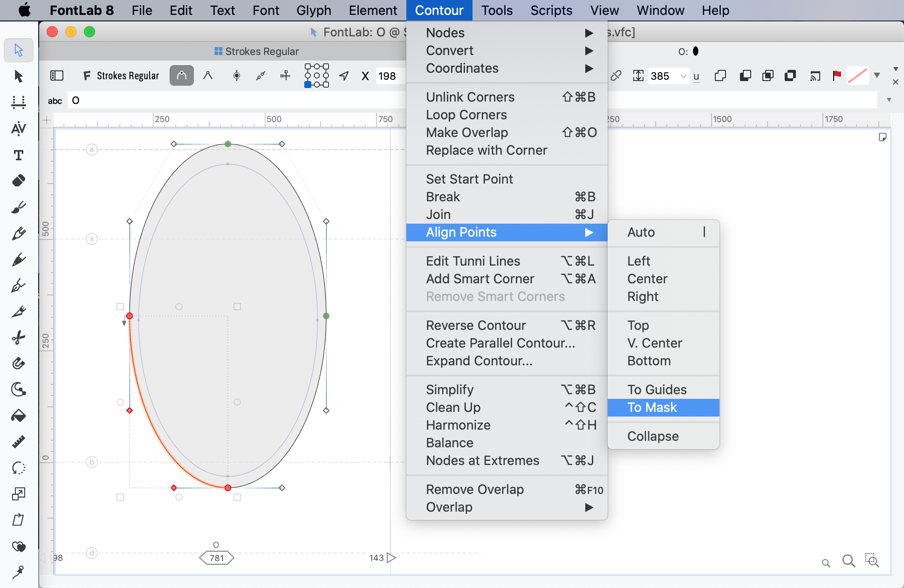Toggle the node-with-cross add button
The width and height of the screenshot is (904, 588).
(285, 75)
